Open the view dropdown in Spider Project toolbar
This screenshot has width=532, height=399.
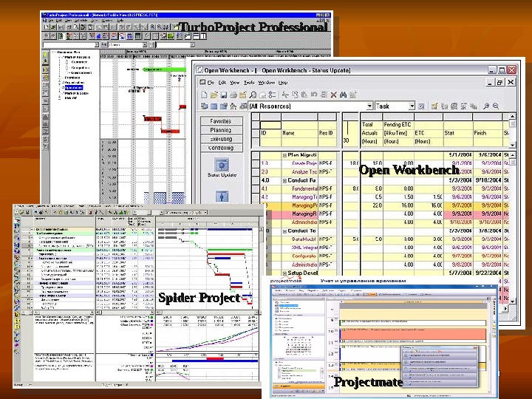pos(205,212)
